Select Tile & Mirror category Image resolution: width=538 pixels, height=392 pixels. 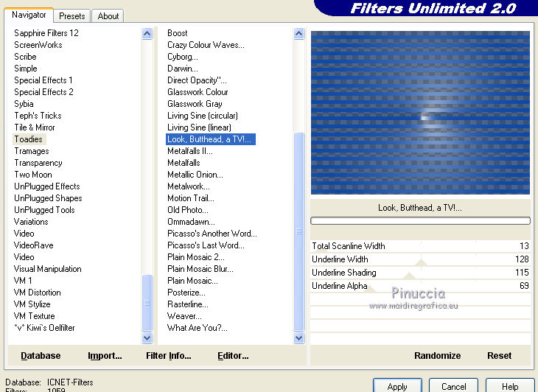(x=35, y=127)
